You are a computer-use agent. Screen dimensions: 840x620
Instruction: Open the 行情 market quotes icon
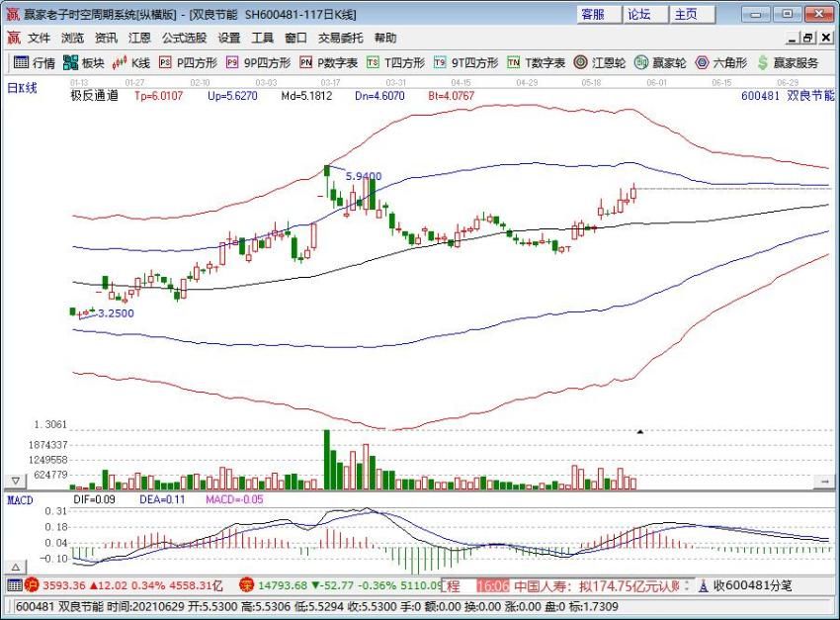(21, 62)
